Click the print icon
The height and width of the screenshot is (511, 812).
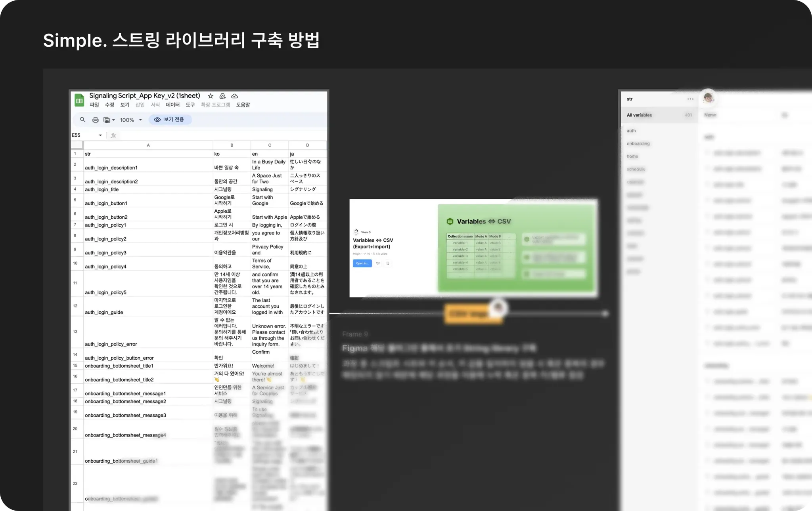[95, 120]
